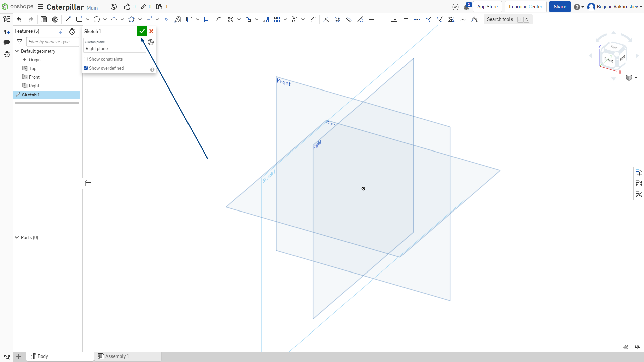Open Arc tool dropdown arrow

(122, 19)
